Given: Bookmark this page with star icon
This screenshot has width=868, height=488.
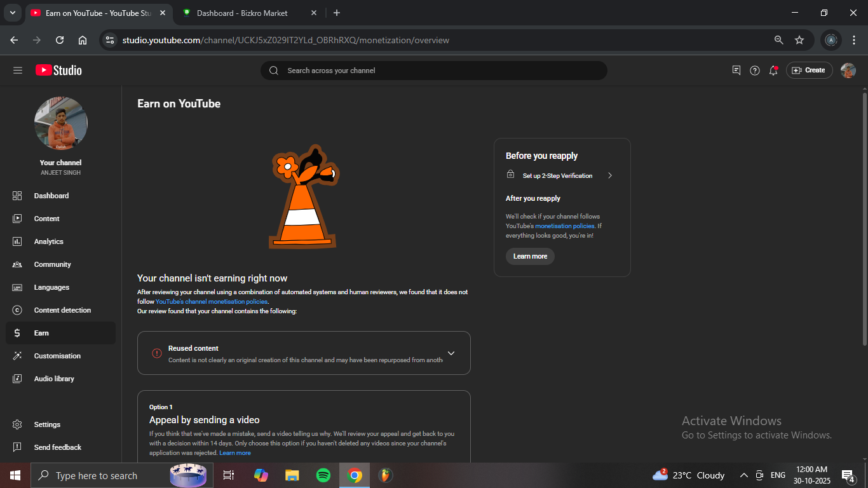Looking at the screenshot, I should pos(799,40).
